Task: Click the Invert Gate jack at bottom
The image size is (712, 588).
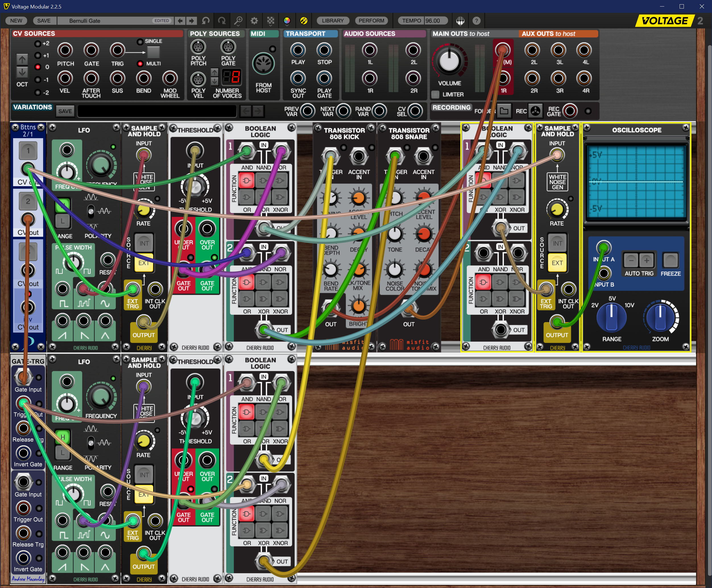Action: (23, 558)
